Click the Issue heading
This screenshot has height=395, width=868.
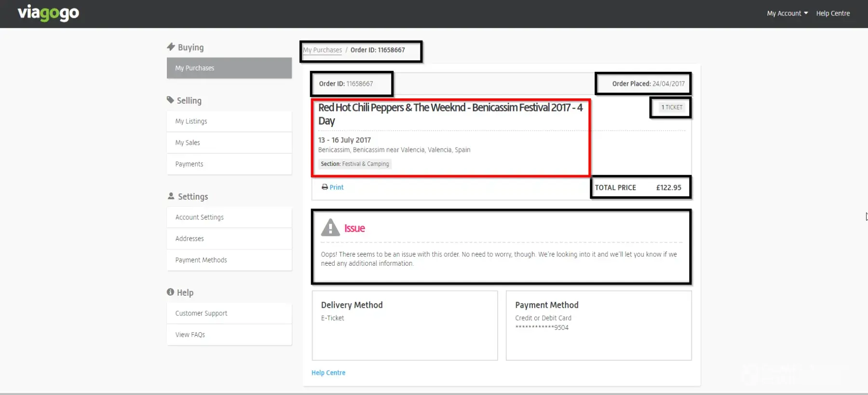tap(354, 228)
